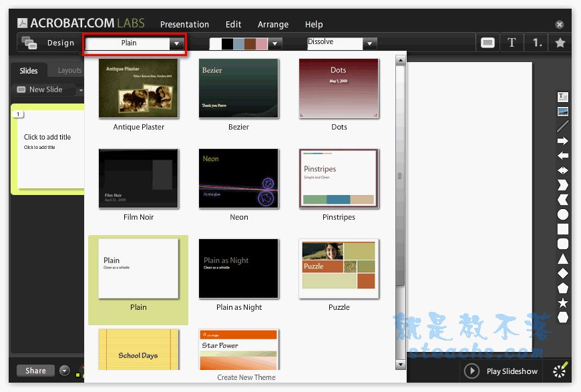Click the numbered list toolbar button

536,43
